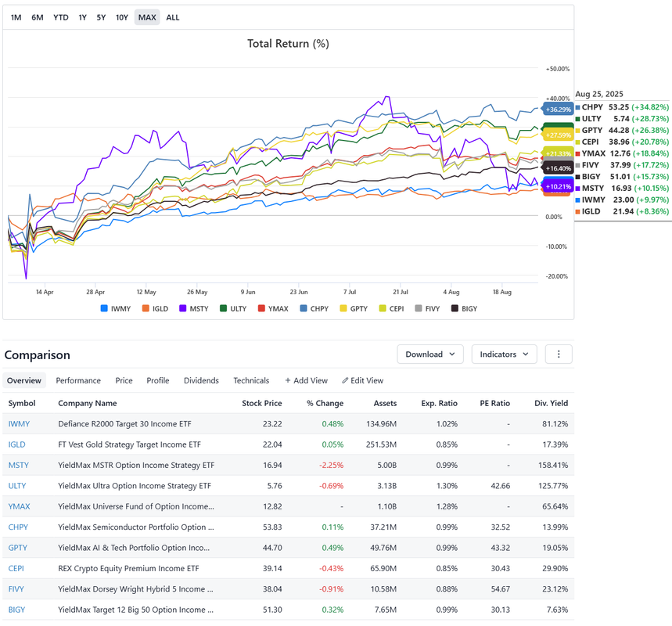Click 'FT Vest Gold Strategy Target Income ETF'

pyautogui.click(x=129, y=444)
